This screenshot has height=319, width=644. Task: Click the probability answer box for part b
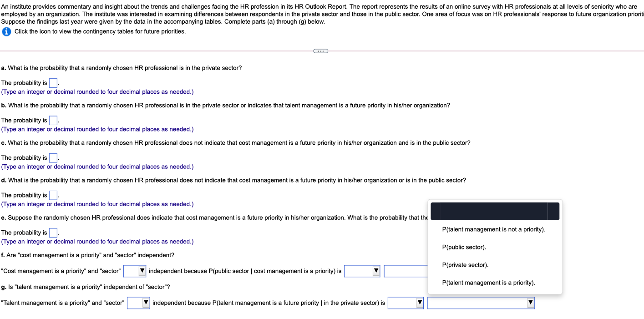pyautogui.click(x=53, y=120)
